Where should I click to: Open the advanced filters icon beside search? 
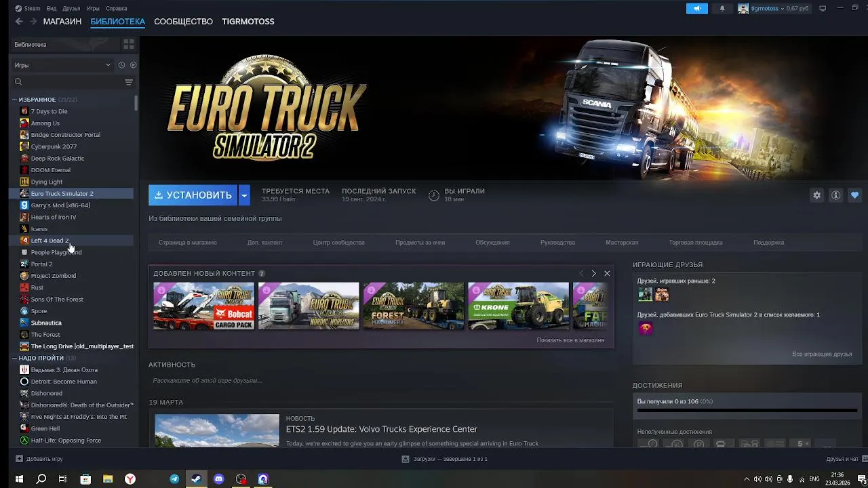[x=129, y=82]
